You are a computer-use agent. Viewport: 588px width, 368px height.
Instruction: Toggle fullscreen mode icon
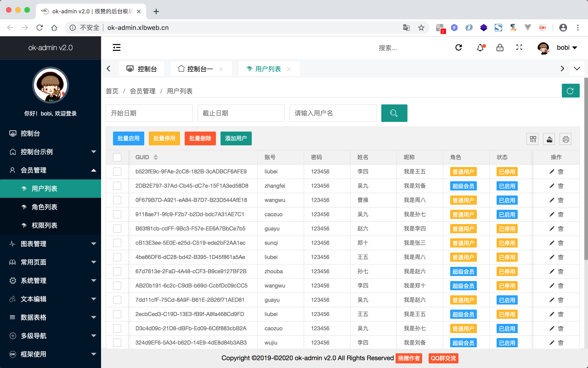519,47
